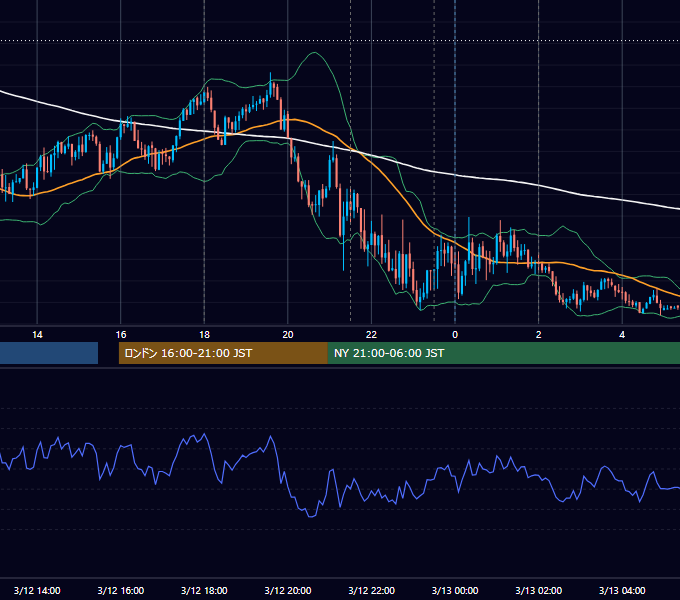Click the hour 22 axis label

point(371,335)
